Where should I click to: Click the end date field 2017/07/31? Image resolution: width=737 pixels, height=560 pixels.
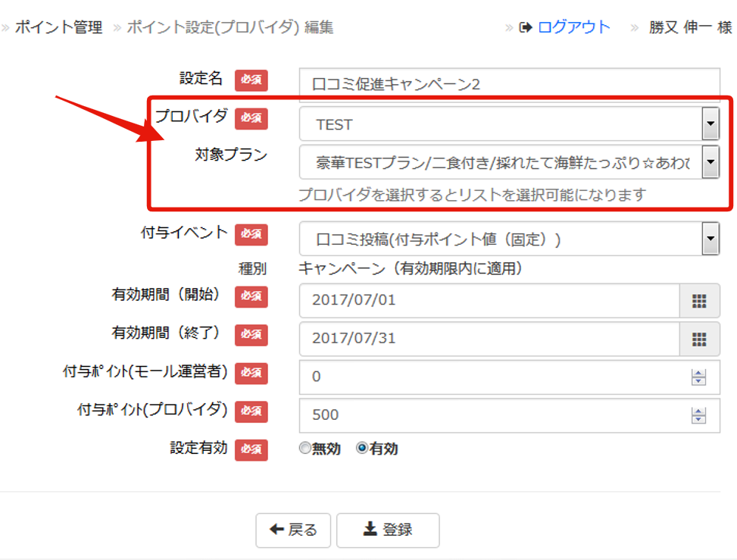click(489, 339)
